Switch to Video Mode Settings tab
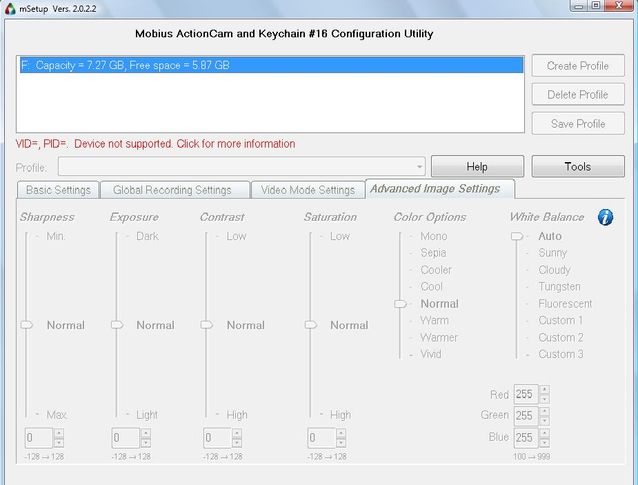This screenshot has width=638, height=485. [308, 190]
